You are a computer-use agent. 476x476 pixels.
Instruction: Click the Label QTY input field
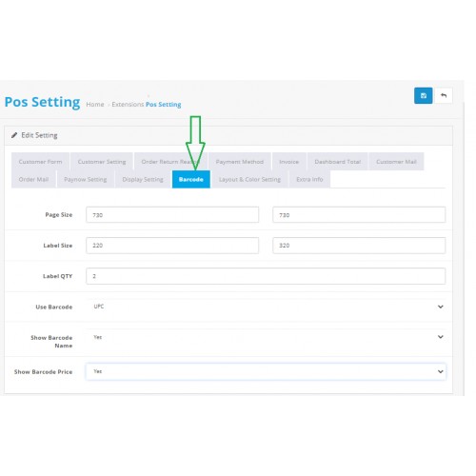(x=266, y=276)
